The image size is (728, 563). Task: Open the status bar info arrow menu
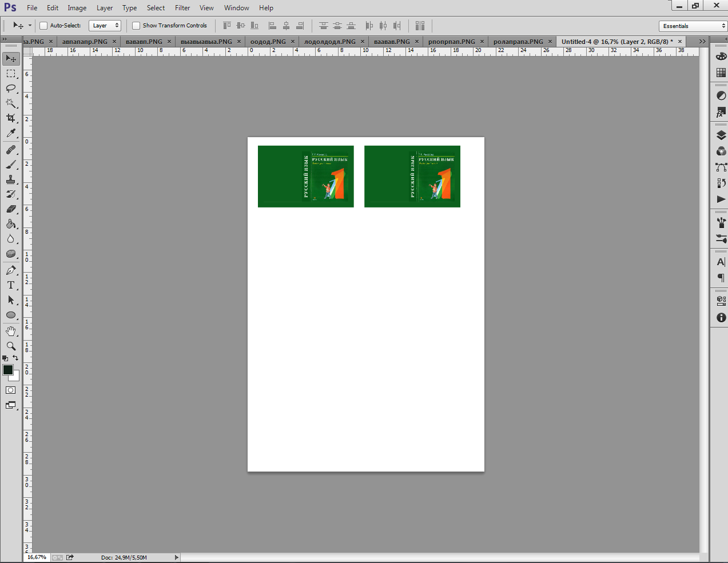click(x=176, y=557)
